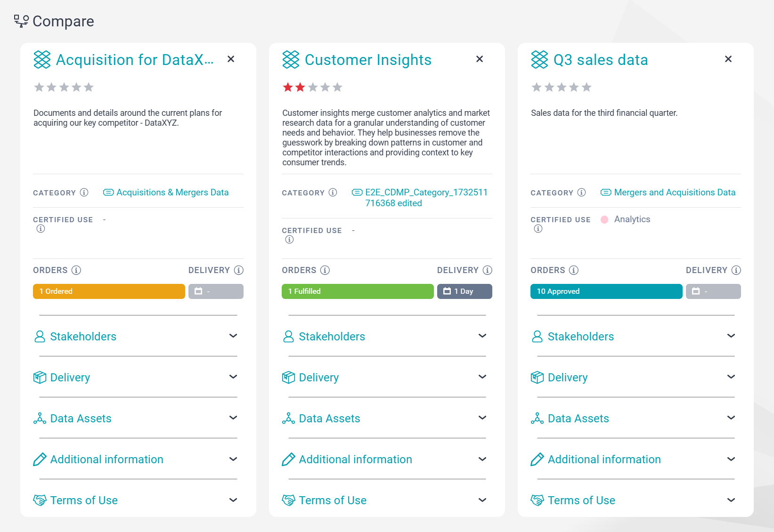Image resolution: width=774 pixels, height=532 pixels.
Task: Click Delivery info icon in Customer Insights card
Action: (x=488, y=270)
